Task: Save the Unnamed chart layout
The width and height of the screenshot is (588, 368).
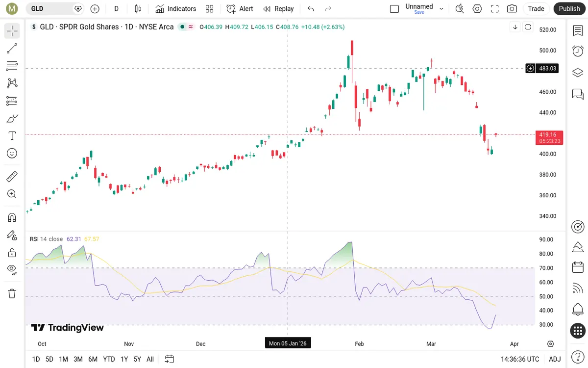Action: [419, 12]
